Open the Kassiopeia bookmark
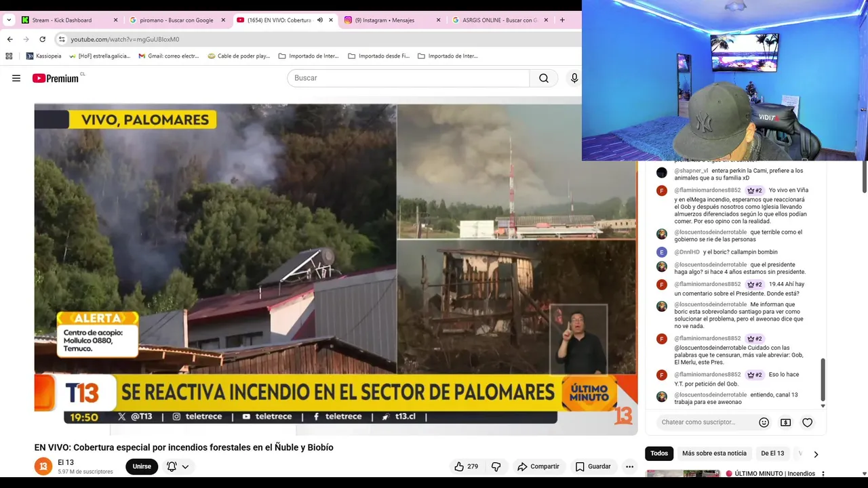The width and height of the screenshot is (868, 488). tap(43, 56)
